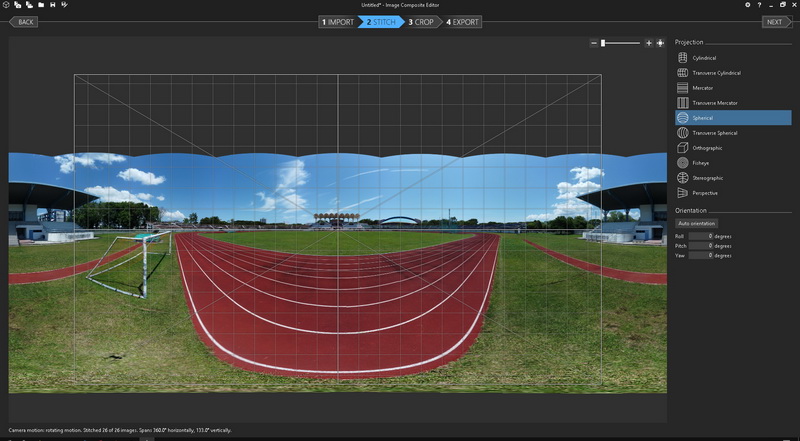
Task: Click the active 2 Stitch step
Action: point(381,22)
